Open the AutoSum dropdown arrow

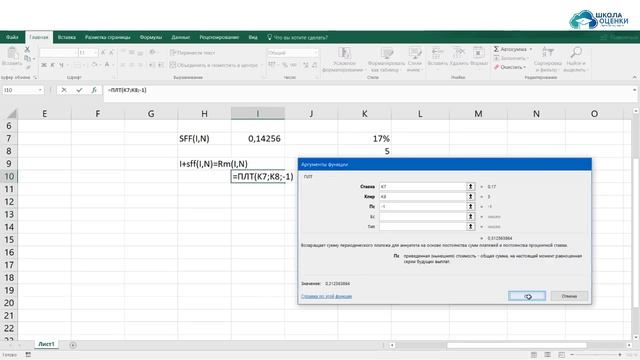(x=531, y=49)
